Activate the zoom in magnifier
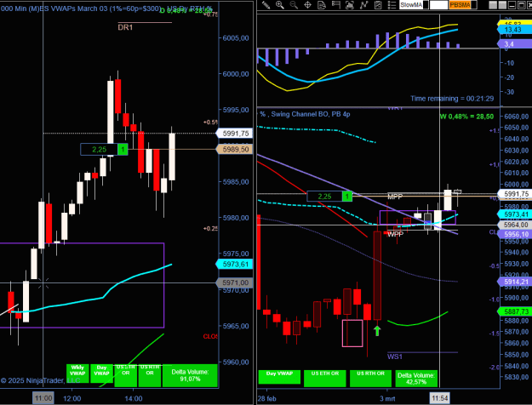Screen dimensions: 532x405 tap(280, 5)
